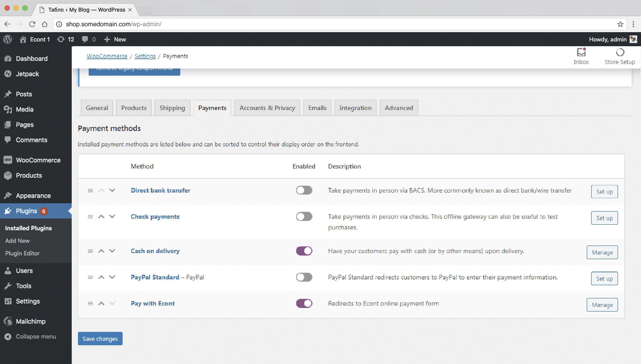The width and height of the screenshot is (641, 364).
Task: Click Save changes button
Action: [100, 339]
